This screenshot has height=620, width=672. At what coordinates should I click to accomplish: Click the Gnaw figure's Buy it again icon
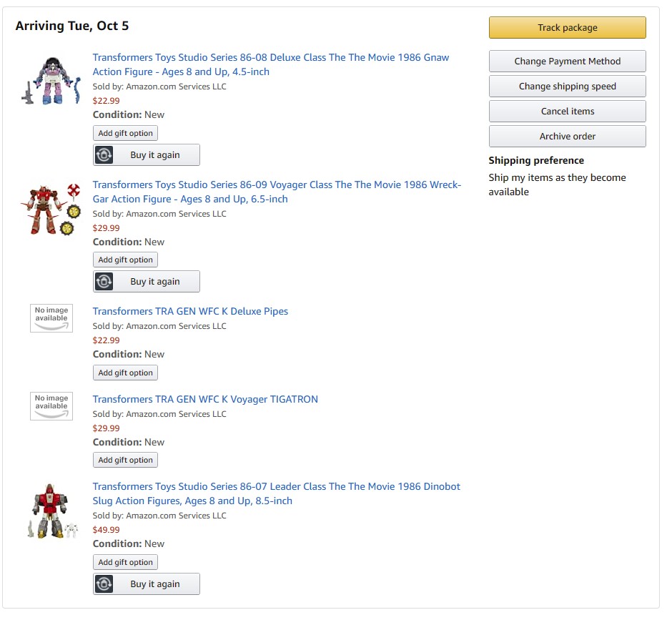pos(104,155)
